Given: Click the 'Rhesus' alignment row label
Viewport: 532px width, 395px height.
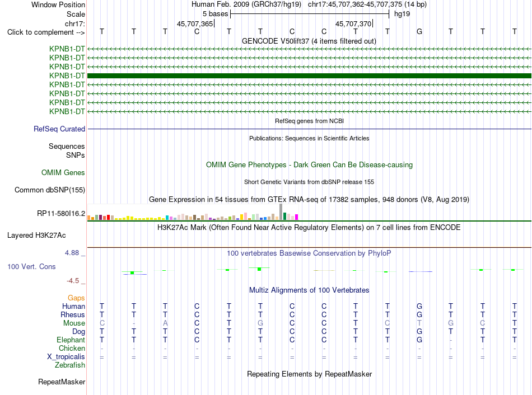Looking at the screenshot, I should (x=73, y=315).
